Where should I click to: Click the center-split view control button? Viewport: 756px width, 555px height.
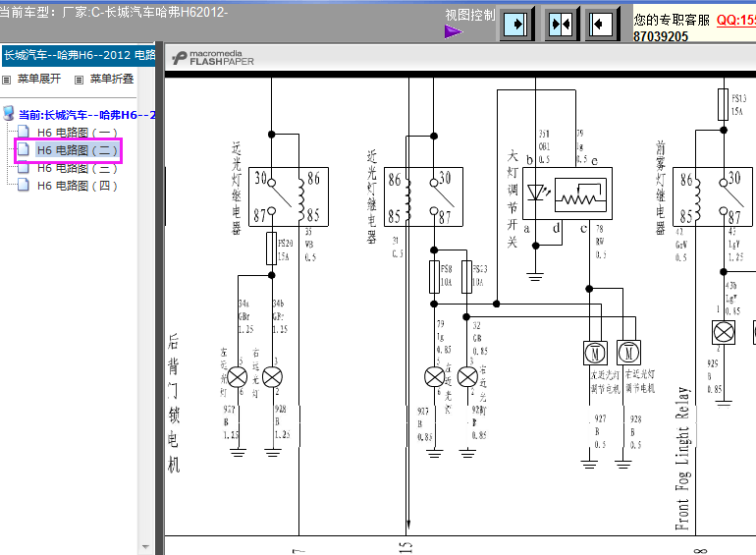coord(561,24)
